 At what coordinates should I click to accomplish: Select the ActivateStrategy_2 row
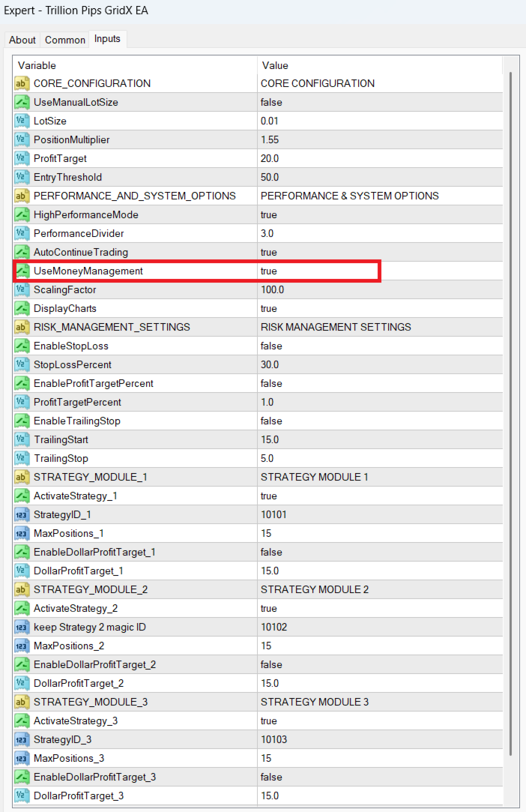[x=258, y=609]
